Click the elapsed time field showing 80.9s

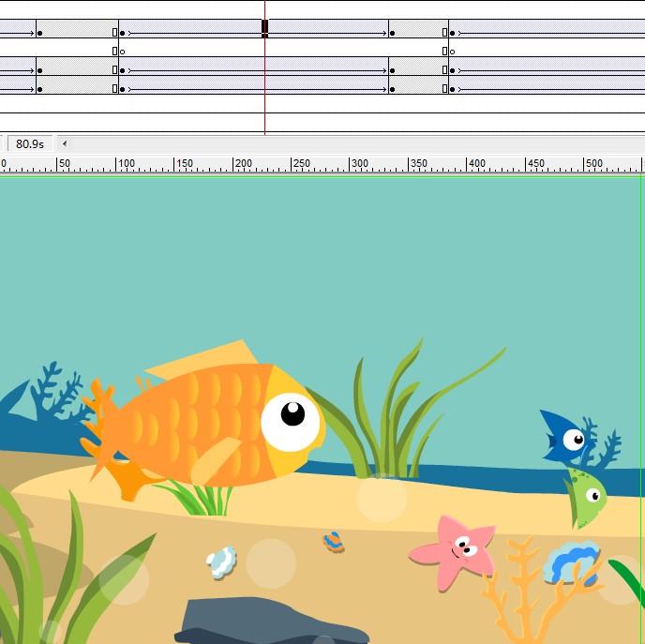(29, 143)
